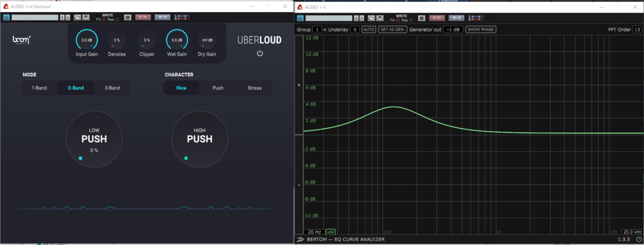Select the Push character option
644x245 pixels.
218,88
